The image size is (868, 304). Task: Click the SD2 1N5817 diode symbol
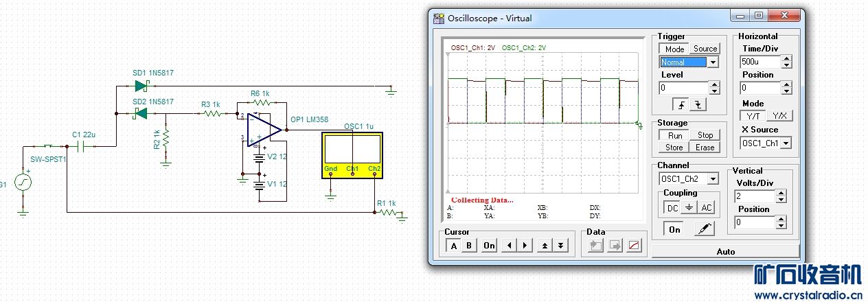(x=140, y=113)
